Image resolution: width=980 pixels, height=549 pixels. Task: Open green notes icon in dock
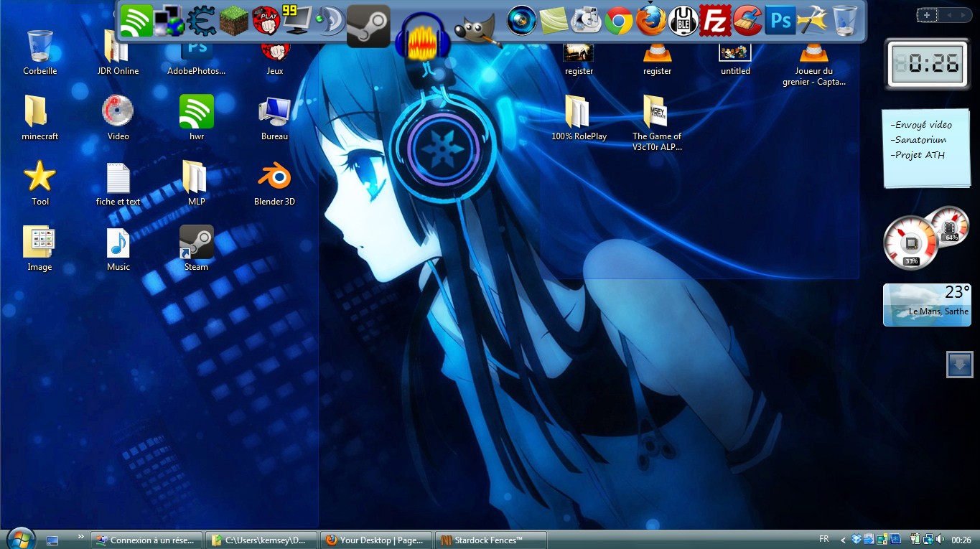click(x=554, y=21)
